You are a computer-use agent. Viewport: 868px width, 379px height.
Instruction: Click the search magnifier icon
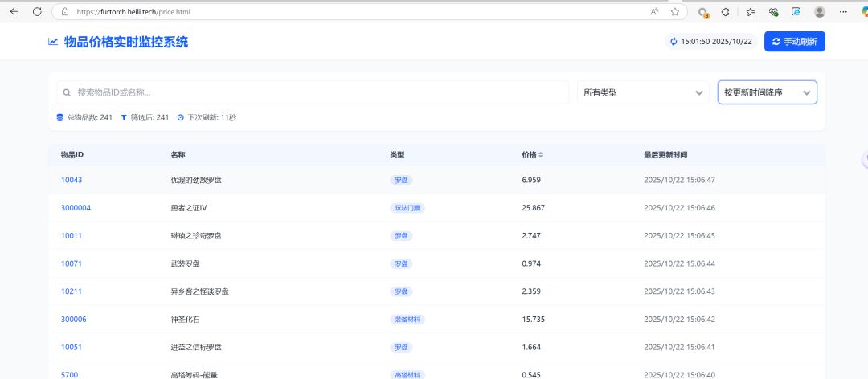[67, 92]
